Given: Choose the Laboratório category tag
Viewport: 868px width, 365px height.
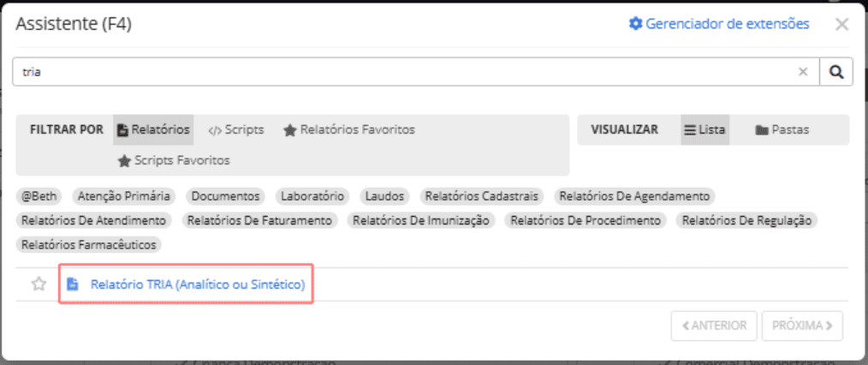Looking at the screenshot, I should [312, 196].
